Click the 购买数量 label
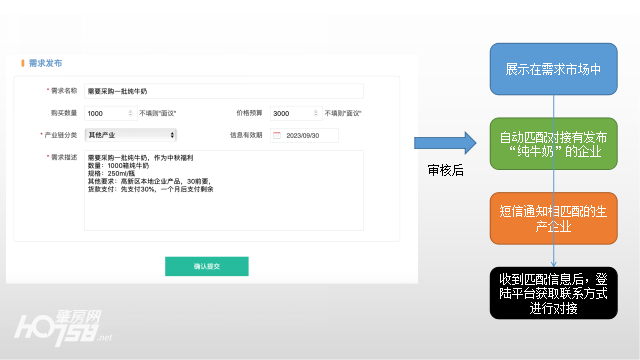The width and height of the screenshot is (640, 360). click(64, 113)
